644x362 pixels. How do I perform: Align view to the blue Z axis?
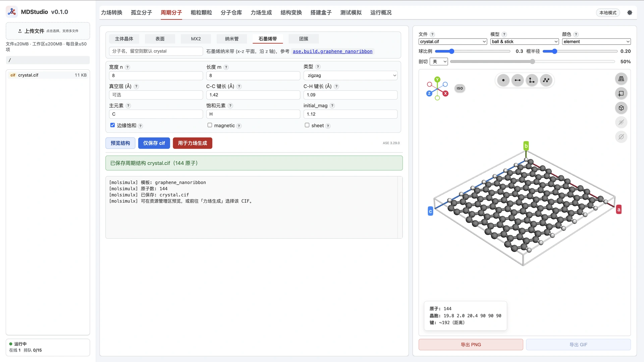click(x=429, y=94)
